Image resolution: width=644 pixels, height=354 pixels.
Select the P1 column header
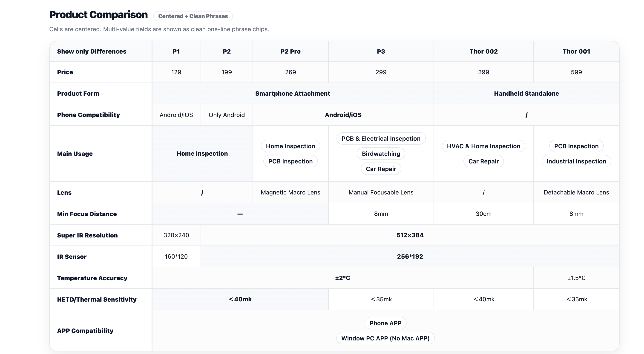pos(176,51)
